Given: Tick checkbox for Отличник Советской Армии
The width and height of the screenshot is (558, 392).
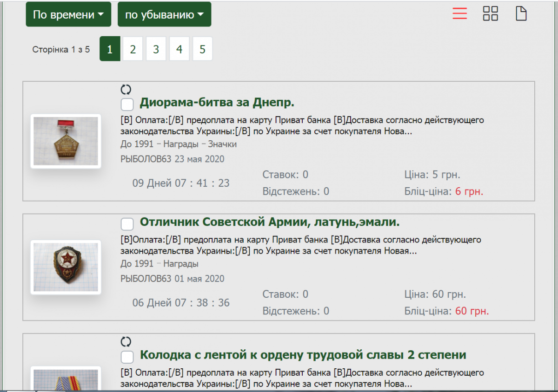Looking at the screenshot, I should 127,224.
